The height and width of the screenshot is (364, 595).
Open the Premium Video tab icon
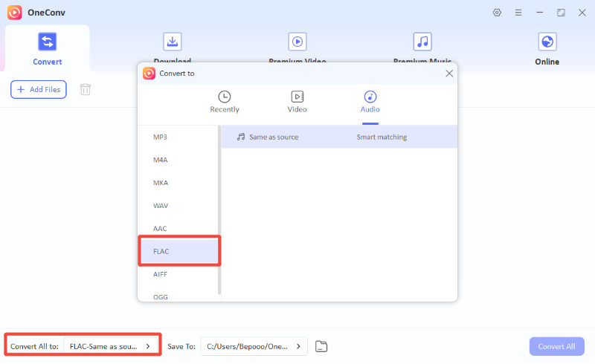coord(297,42)
